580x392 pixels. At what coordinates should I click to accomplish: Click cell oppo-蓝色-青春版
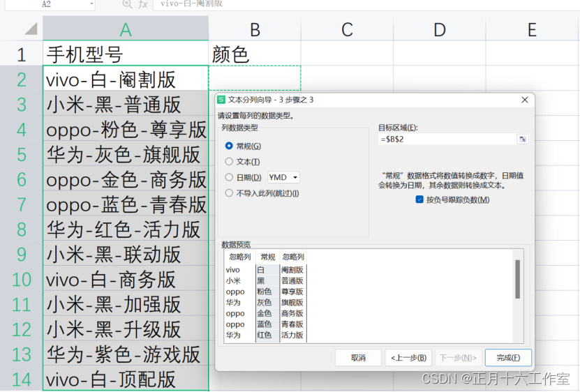(x=126, y=204)
